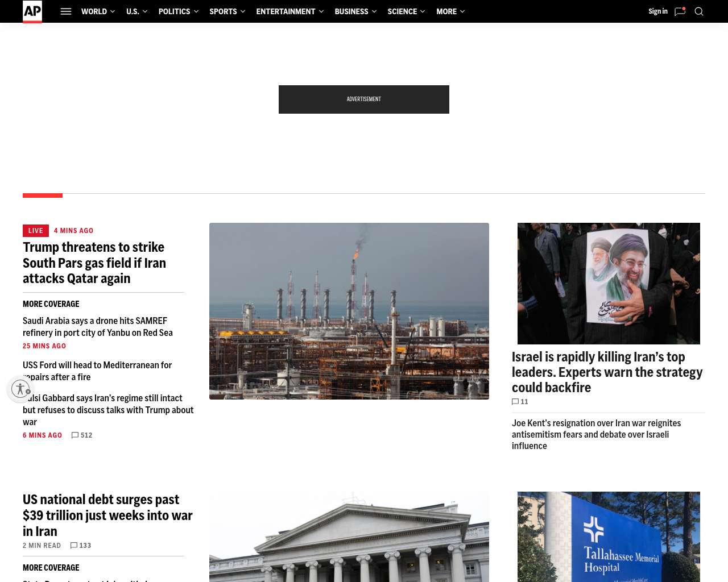Open comments icon showing 512
Screen dimensions: 728x582
[75, 435]
